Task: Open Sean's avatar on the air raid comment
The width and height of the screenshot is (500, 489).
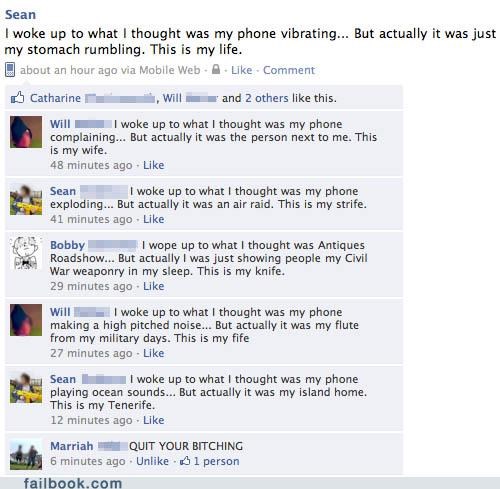Action: point(26,199)
